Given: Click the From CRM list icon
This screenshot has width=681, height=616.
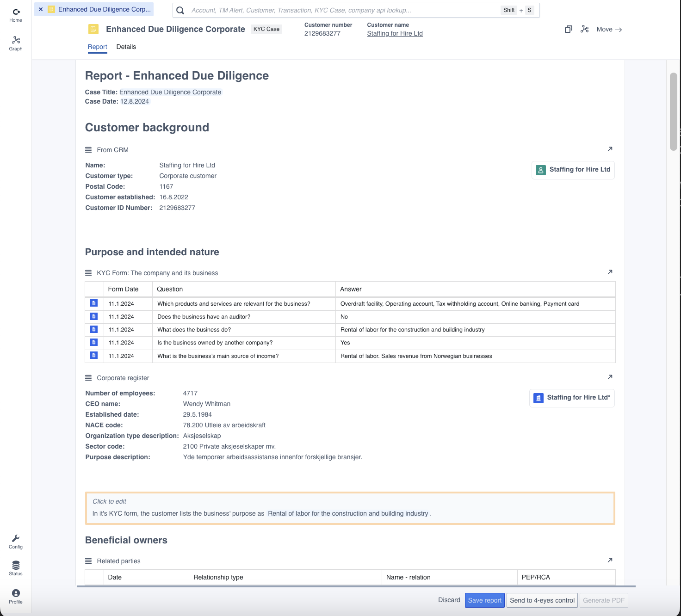Looking at the screenshot, I should [x=88, y=150].
